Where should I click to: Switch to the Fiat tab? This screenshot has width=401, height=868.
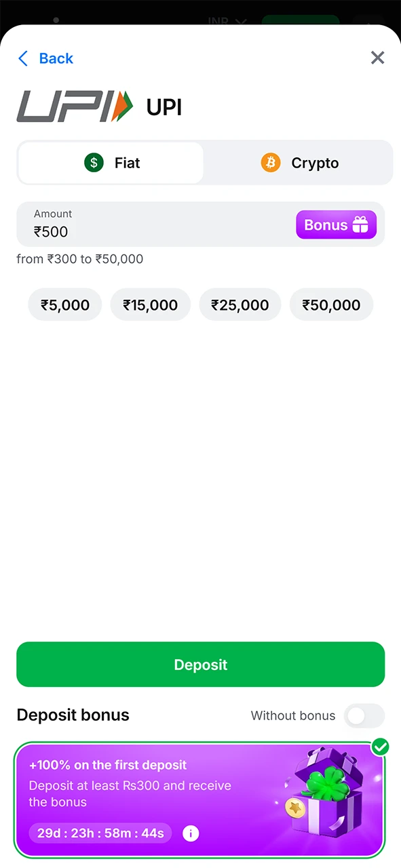111,163
